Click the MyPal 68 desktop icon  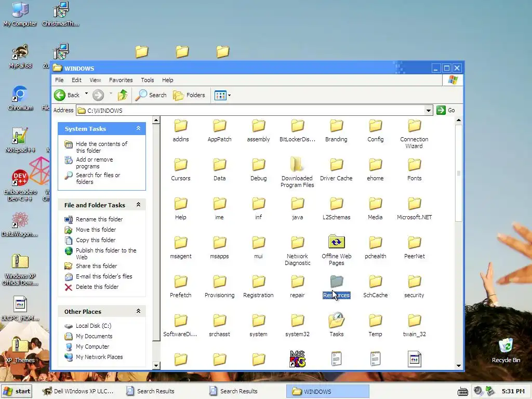20,56
